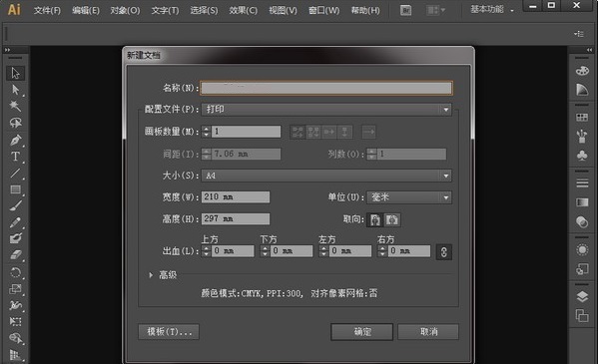The image size is (598, 364).
Task: Choose the grid by row artboard layout
Action: (298, 133)
